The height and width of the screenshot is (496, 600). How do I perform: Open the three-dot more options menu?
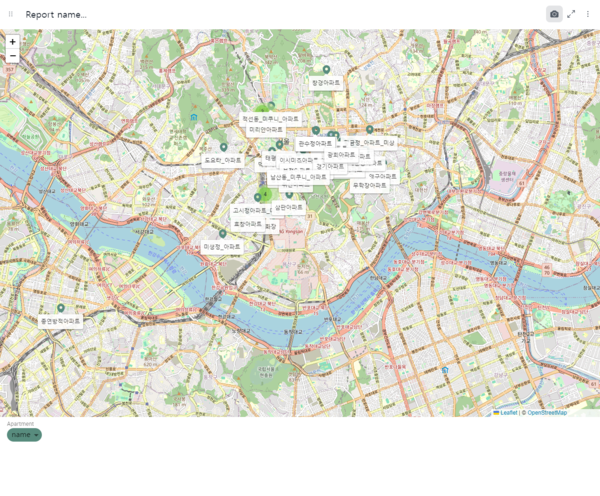tap(588, 14)
